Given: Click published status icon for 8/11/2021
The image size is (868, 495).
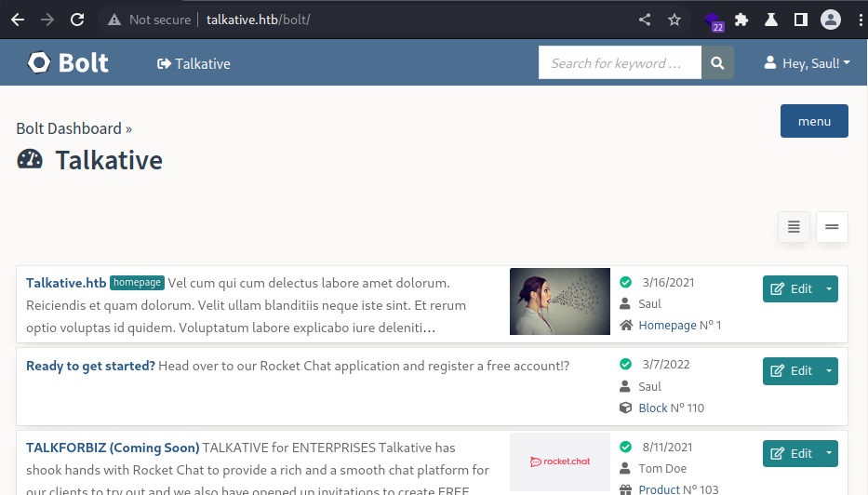Looking at the screenshot, I should coord(625,447).
